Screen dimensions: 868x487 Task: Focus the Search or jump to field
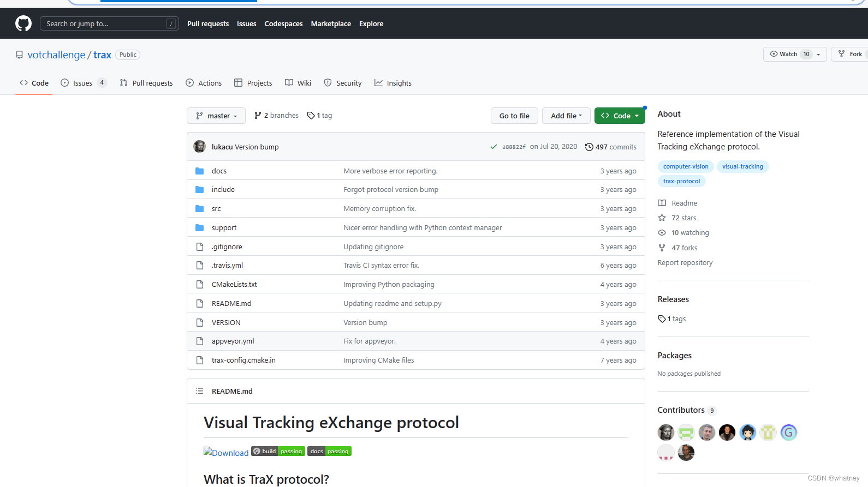tap(109, 23)
